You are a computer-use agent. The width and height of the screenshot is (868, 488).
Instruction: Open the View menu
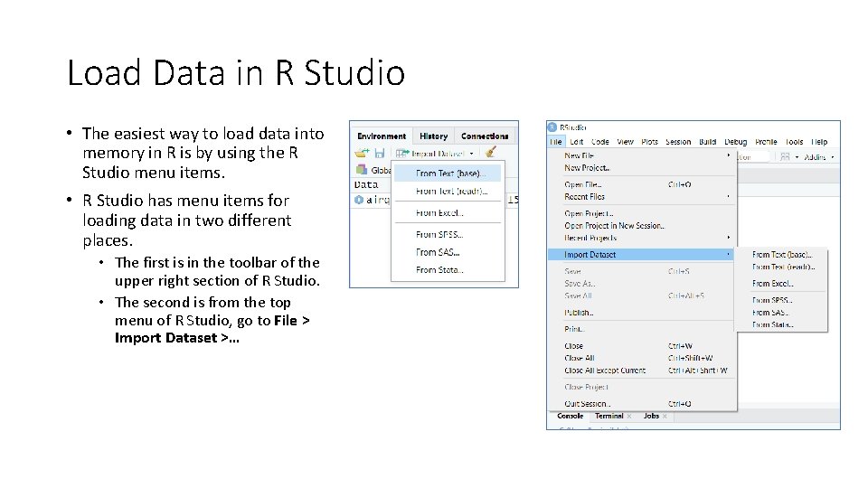(625, 142)
